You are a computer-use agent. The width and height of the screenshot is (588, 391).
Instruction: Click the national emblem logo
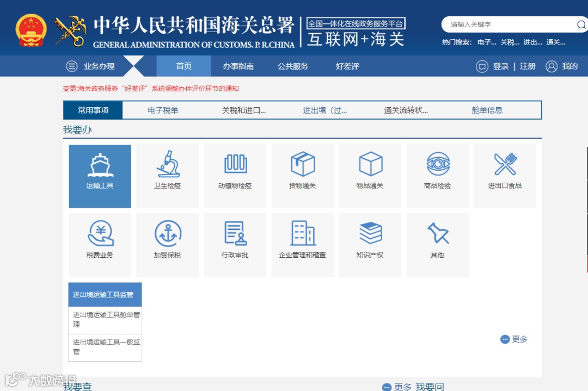[x=31, y=30]
